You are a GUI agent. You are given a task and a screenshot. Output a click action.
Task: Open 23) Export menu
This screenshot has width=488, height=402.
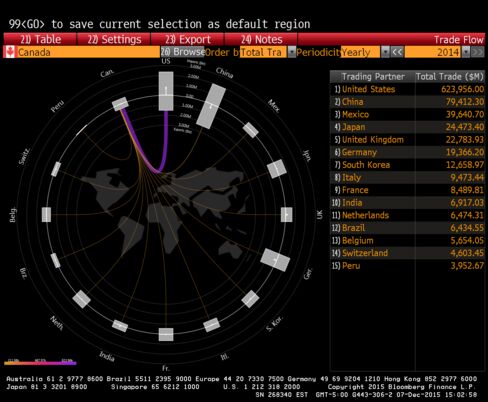point(188,39)
